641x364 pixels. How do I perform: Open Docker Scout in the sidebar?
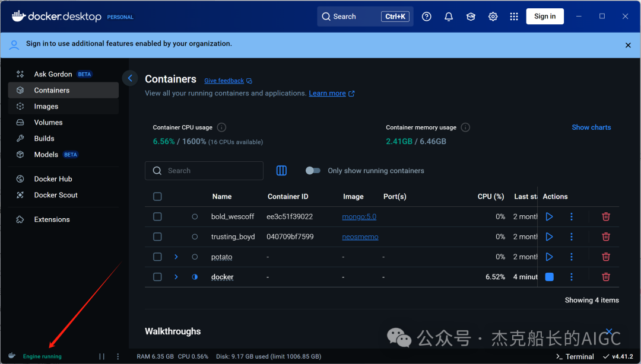click(64, 195)
